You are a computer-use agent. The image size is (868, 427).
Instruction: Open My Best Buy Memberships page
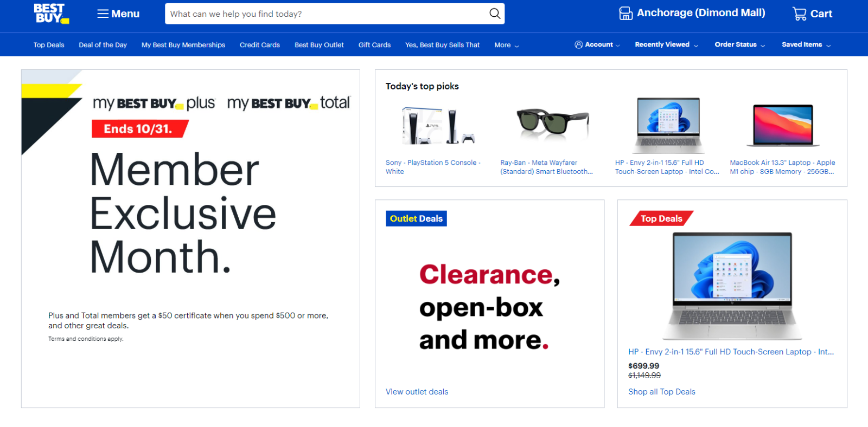pyautogui.click(x=183, y=45)
